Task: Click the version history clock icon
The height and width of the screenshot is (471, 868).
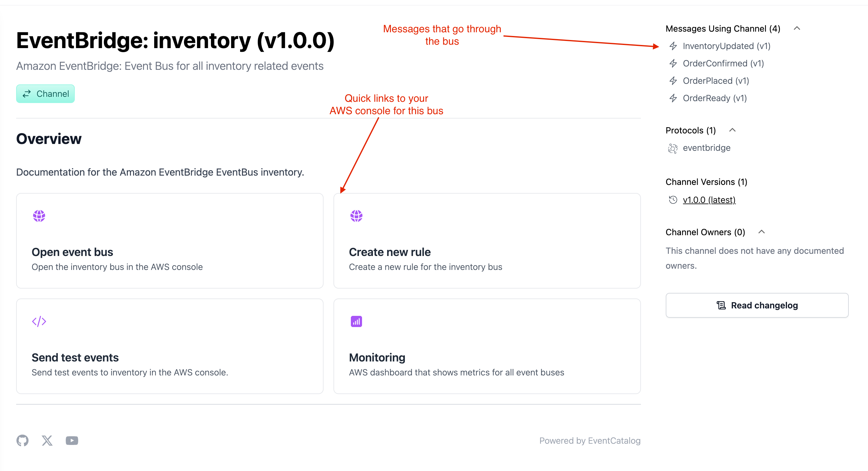Action: click(x=673, y=200)
